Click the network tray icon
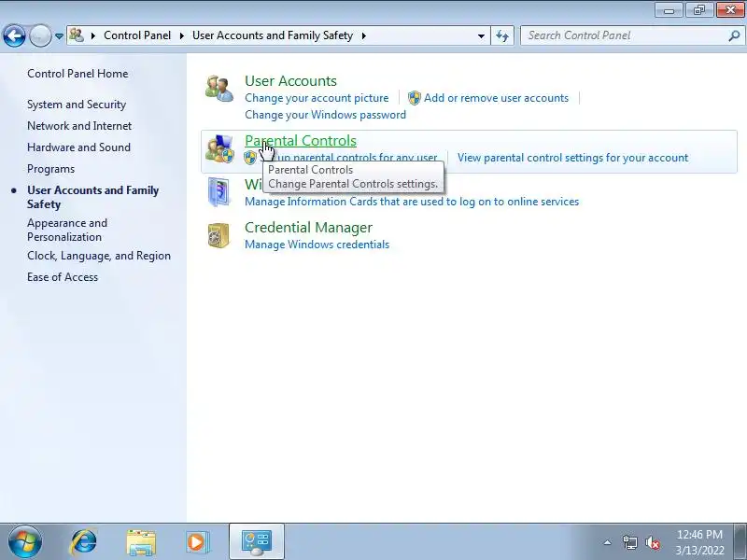 pyautogui.click(x=629, y=542)
